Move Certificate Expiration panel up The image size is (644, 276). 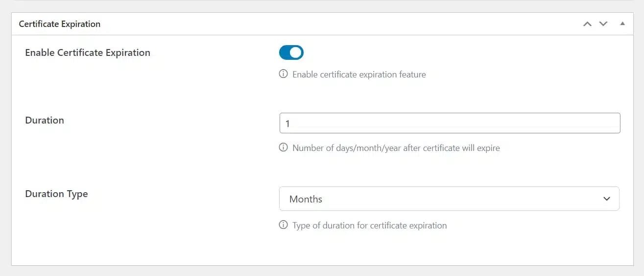coord(588,24)
